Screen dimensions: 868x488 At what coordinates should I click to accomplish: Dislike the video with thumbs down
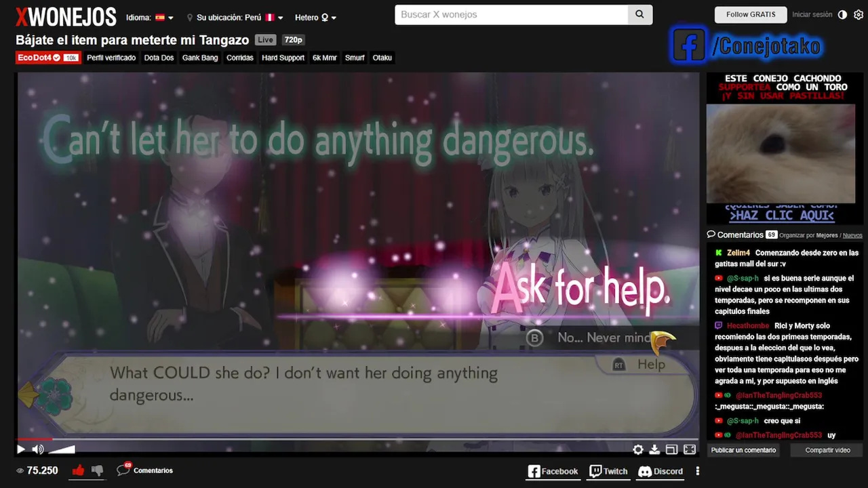(x=97, y=470)
